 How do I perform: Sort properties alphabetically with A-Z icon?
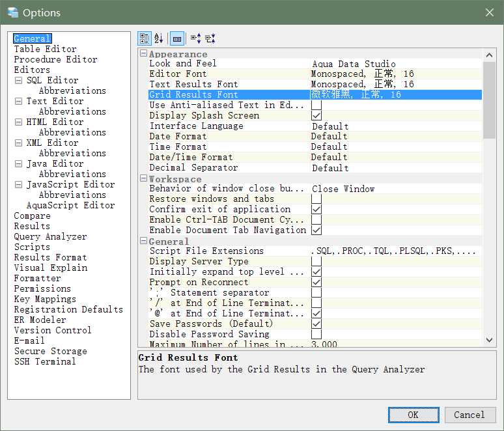pos(159,38)
